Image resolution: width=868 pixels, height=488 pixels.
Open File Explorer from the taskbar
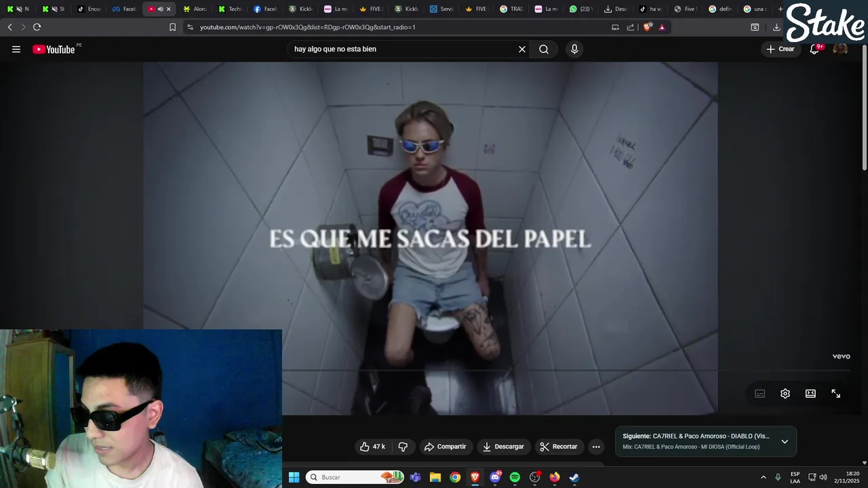[435, 477]
